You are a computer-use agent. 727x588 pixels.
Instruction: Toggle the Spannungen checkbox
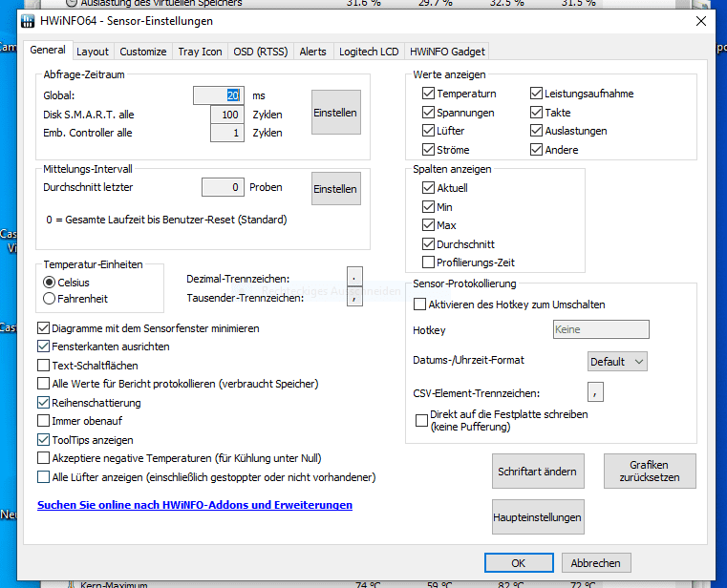point(428,113)
